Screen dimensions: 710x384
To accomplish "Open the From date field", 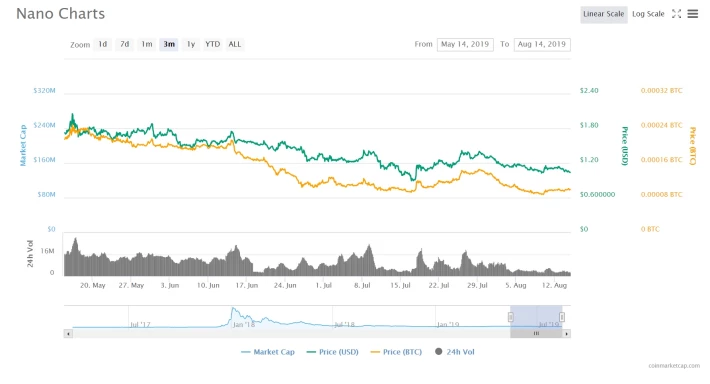I will click(x=465, y=44).
